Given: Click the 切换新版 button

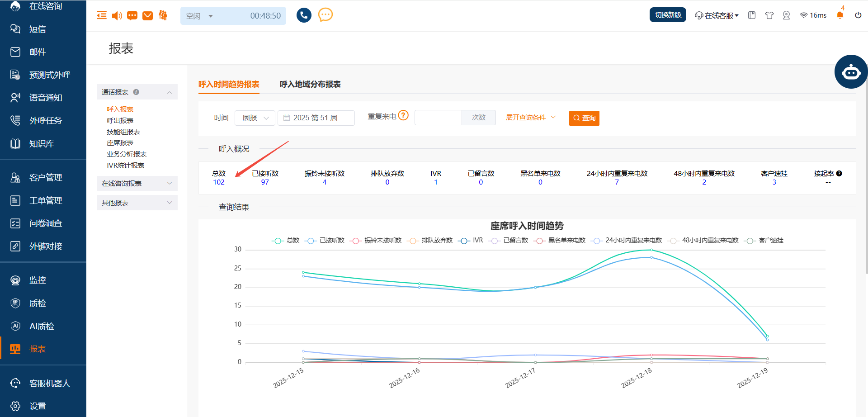Looking at the screenshot, I should [x=668, y=15].
